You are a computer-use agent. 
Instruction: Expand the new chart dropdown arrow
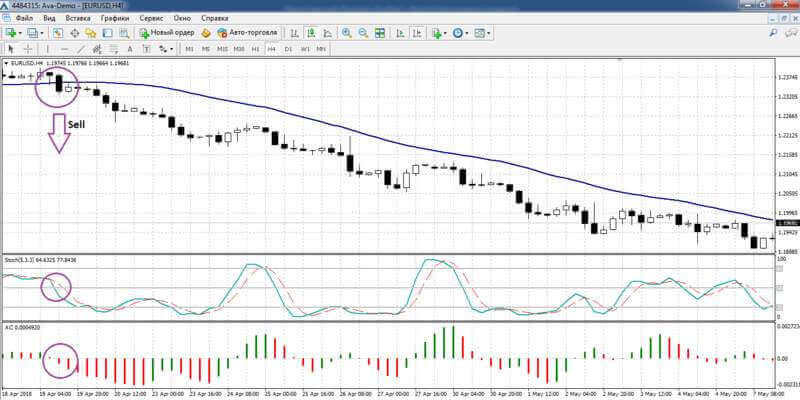coord(20,33)
